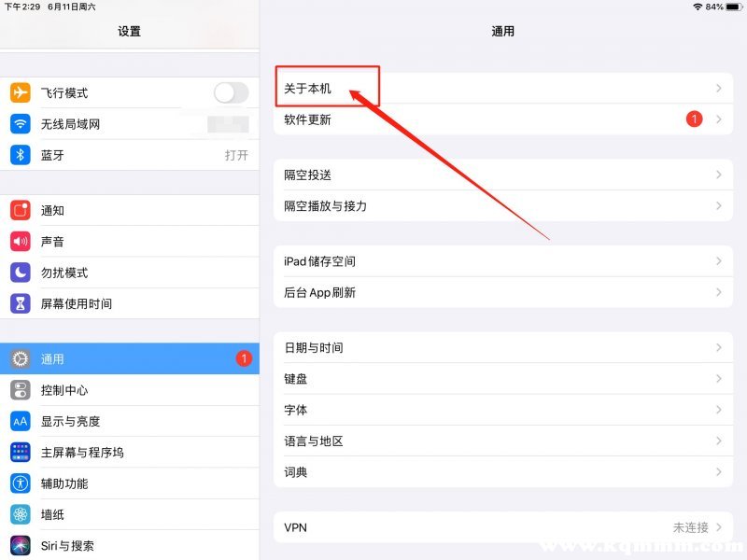Open 隔空投送 via its chevron
This screenshot has height=560, width=747.
(718, 175)
